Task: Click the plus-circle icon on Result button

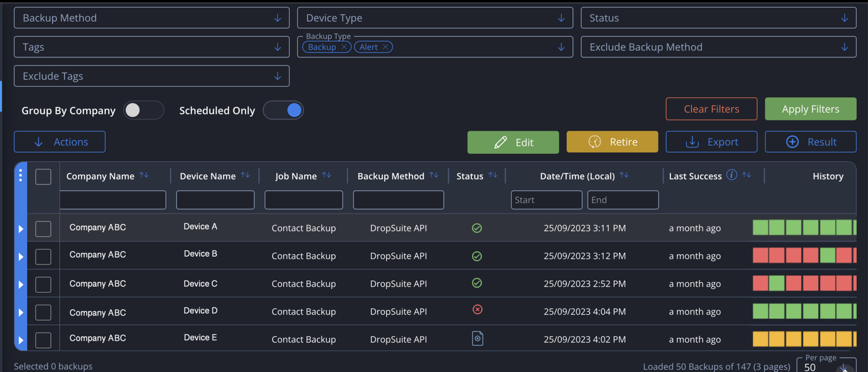Action: (793, 142)
